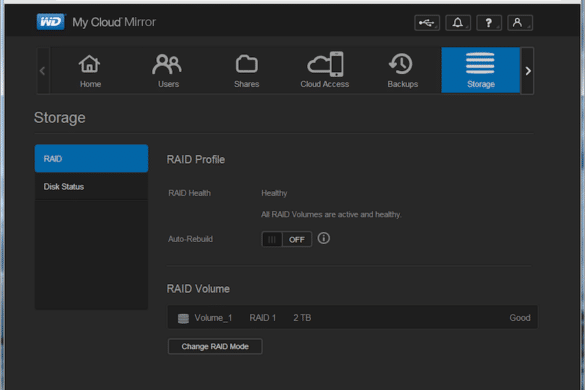Open the alerts bell icon
This screenshot has width=585, height=390.
[x=458, y=23]
